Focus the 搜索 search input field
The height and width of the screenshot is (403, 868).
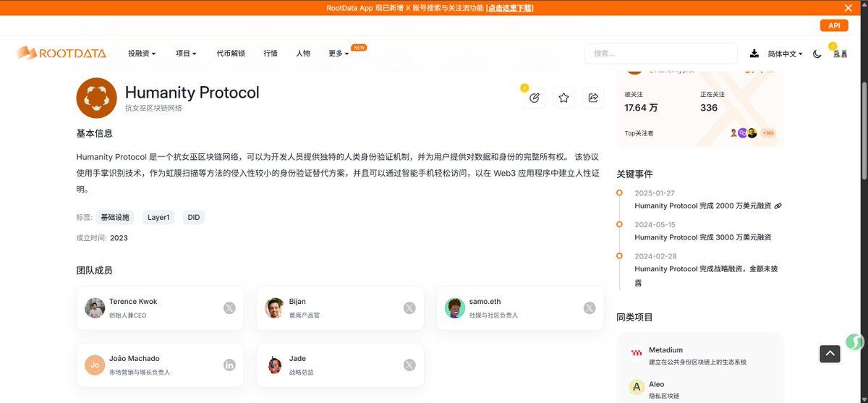click(661, 54)
